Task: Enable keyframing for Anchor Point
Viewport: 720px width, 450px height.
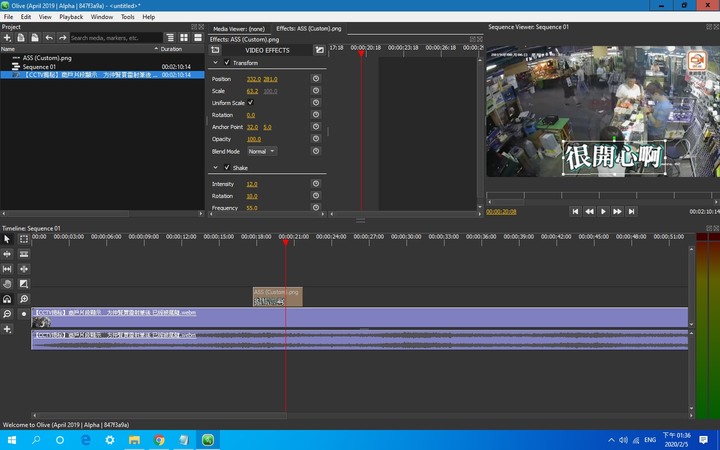Action: click(x=316, y=127)
